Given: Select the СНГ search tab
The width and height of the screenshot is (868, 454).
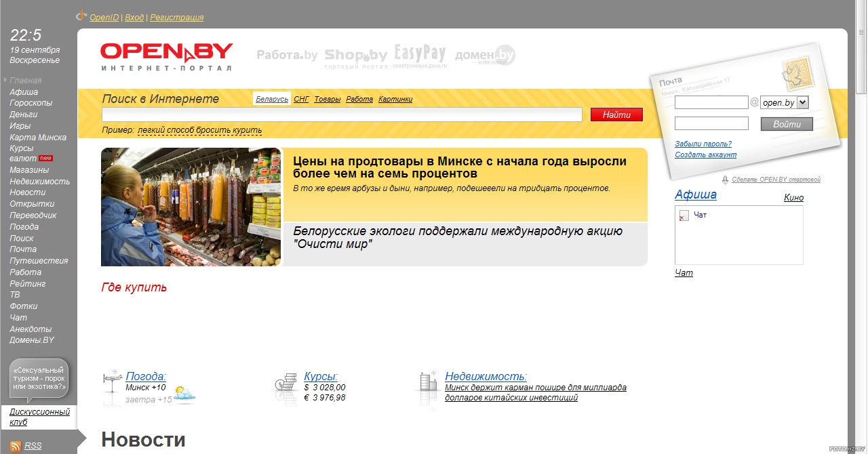Looking at the screenshot, I should tap(302, 99).
